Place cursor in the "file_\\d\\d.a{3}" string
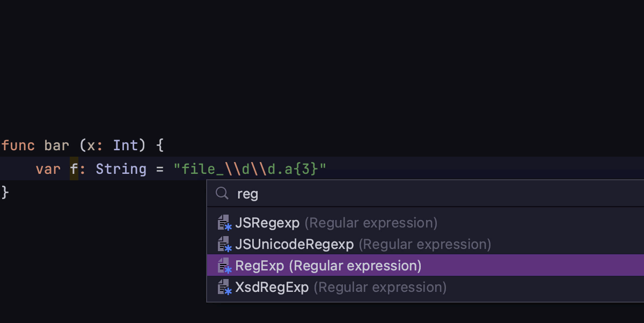This screenshot has width=644, height=323. [250, 169]
